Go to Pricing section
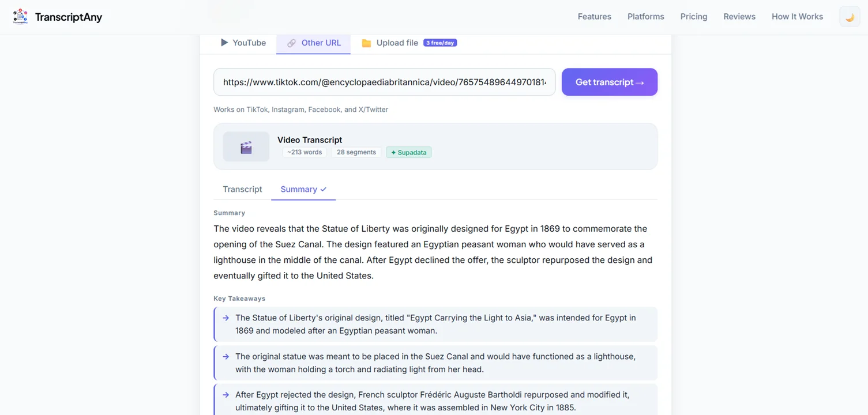Image resolution: width=868 pixels, height=415 pixels. 693,17
